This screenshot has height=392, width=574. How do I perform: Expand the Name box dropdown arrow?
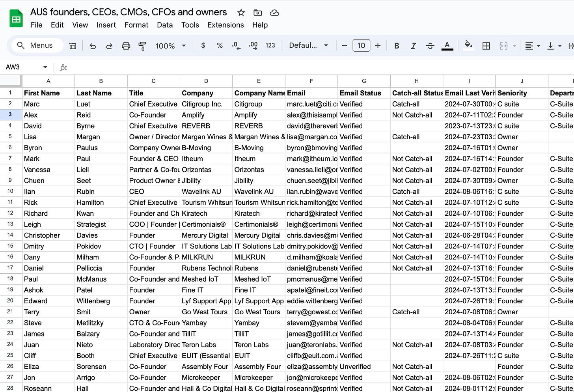(45, 67)
